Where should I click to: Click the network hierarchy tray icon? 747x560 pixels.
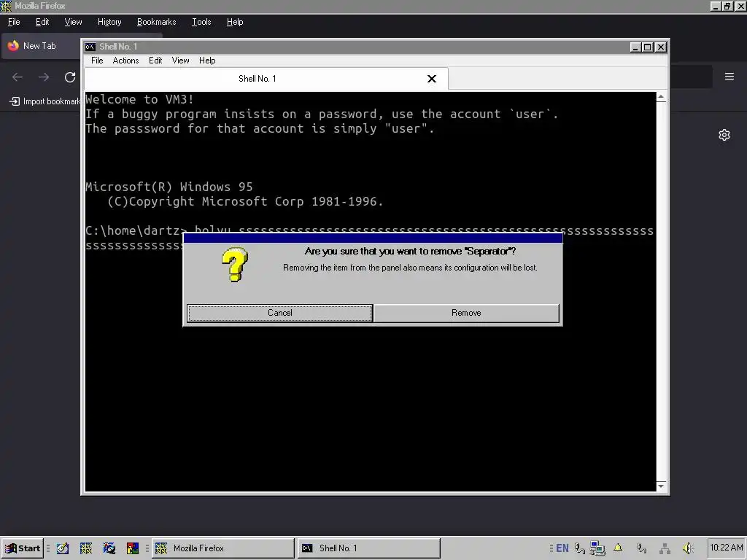[x=665, y=548]
